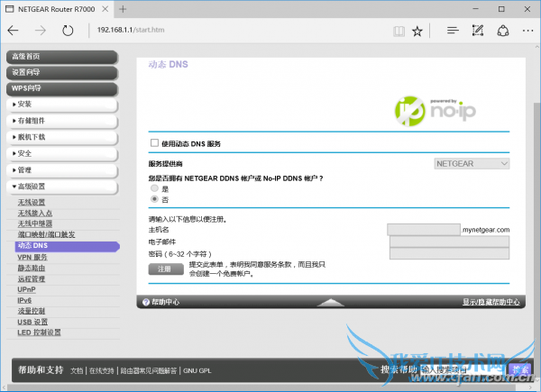The width and height of the screenshot is (541, 392).
Task: Click the browser forward arrow
Action: [x=41, y=31]
